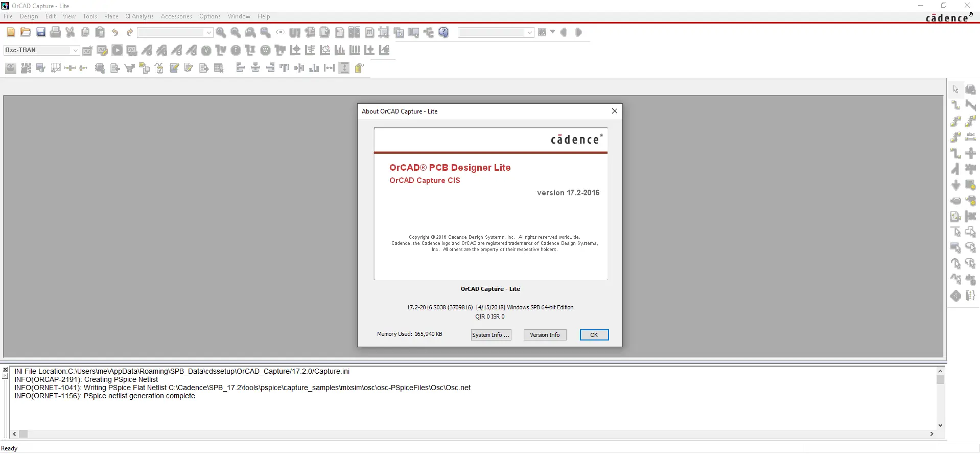980x454 pixels.
Task: Close the About OrCAD Capture dialog
Action: pos(615,111)
